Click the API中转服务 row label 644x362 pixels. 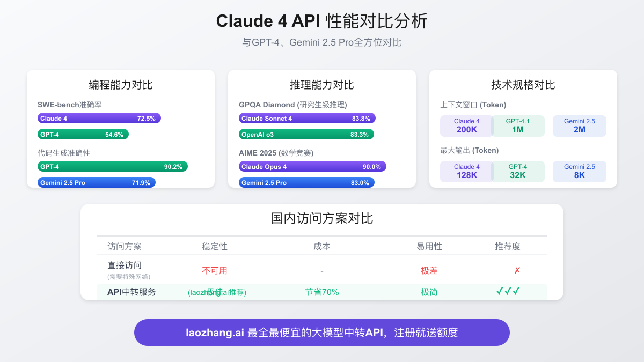click(x=132, y=292)
